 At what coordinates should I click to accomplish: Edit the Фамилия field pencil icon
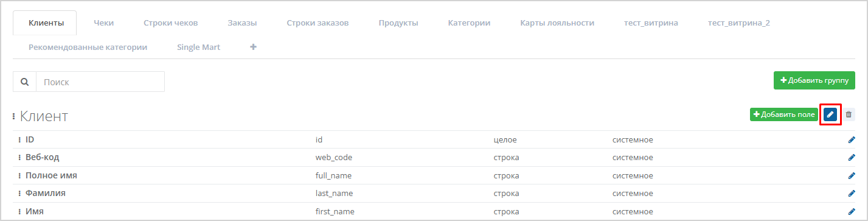(852, 194)
